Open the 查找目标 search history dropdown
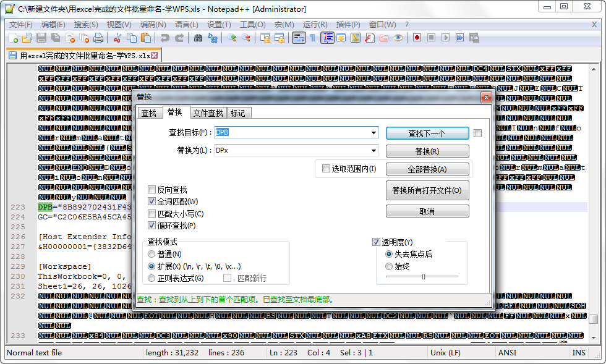The image size is (606, 364). coord(373,132)
